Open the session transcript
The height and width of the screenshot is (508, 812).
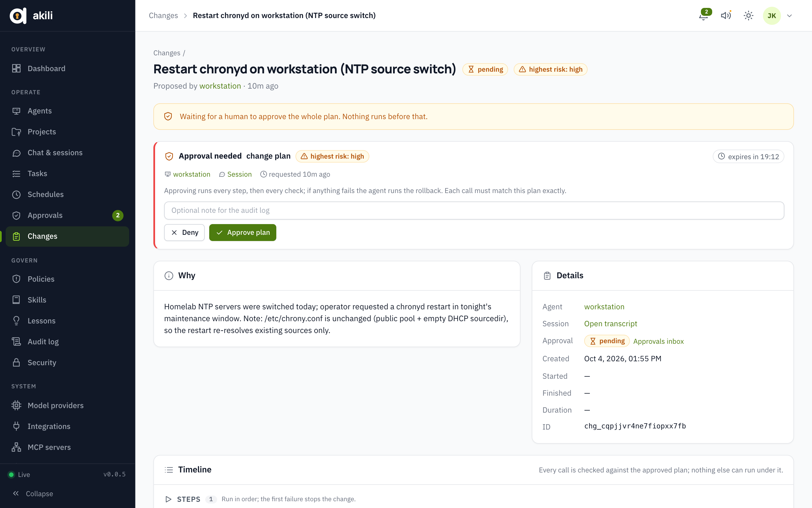click(x=610, y=323)
